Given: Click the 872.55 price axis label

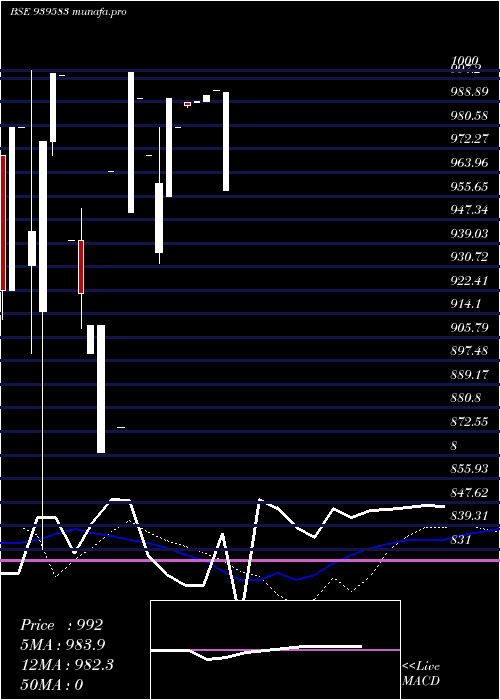Looking at the screenshot, I should (469, 422).
